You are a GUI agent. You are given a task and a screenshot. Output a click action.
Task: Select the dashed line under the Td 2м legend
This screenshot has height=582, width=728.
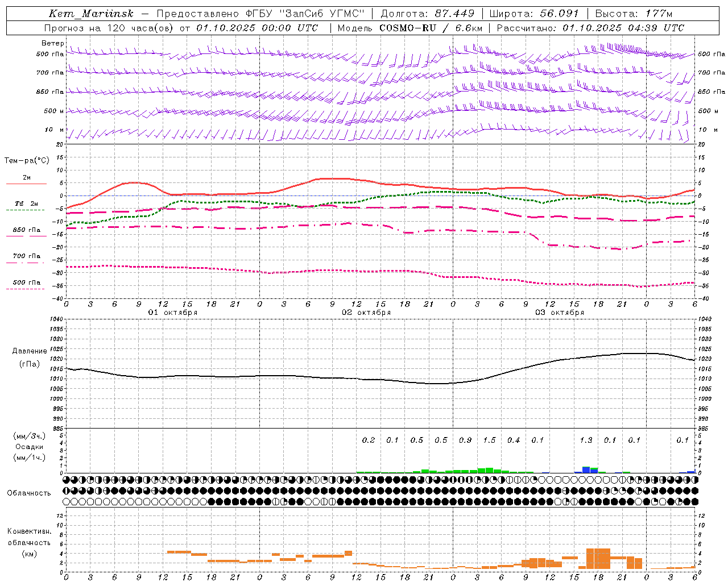[26, 210]
